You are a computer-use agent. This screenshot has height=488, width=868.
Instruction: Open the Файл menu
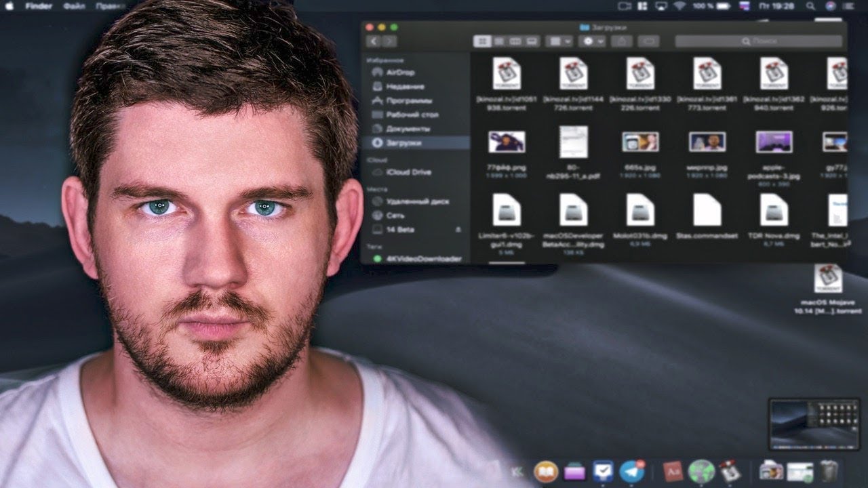pos(73,5)
